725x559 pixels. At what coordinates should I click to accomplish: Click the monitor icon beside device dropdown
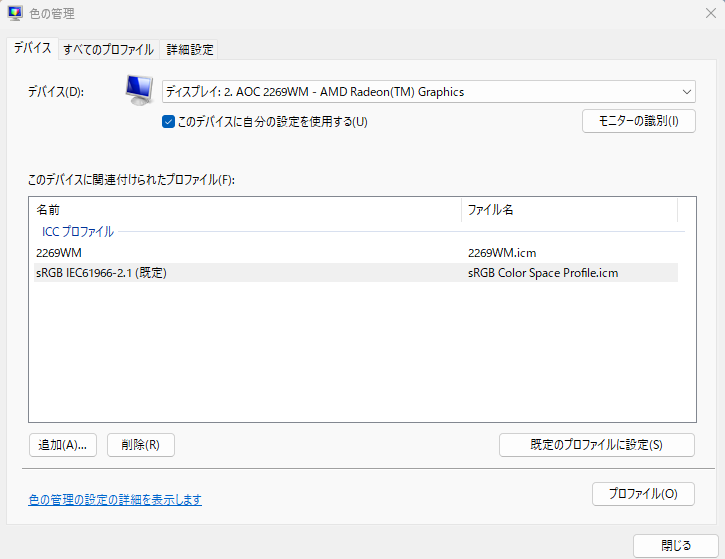pyautogui.click(x=139, y=91)
